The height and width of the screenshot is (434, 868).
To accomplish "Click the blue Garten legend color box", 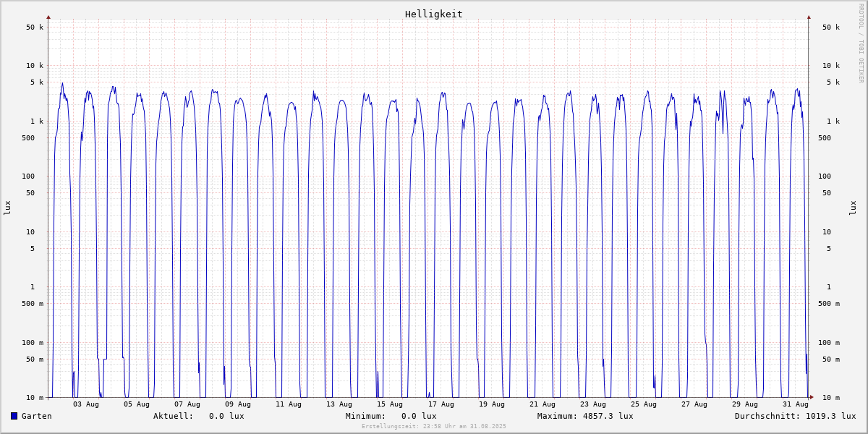I will [14, 416].
